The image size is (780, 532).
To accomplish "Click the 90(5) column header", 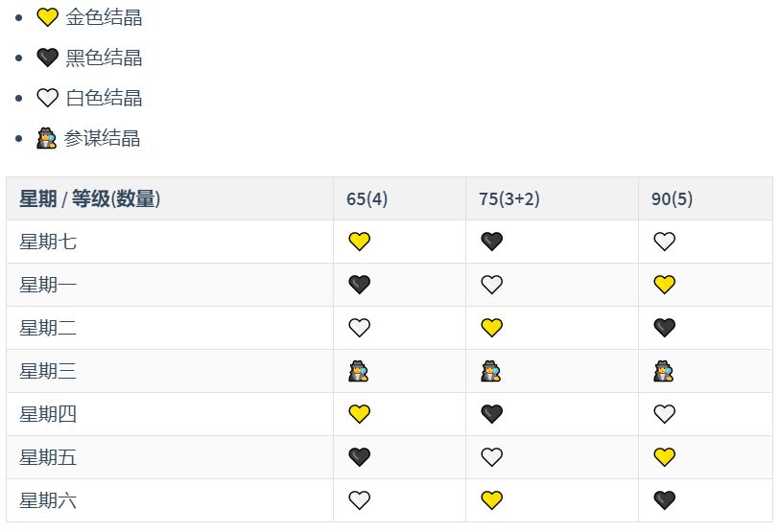I will tap(672, 199).
